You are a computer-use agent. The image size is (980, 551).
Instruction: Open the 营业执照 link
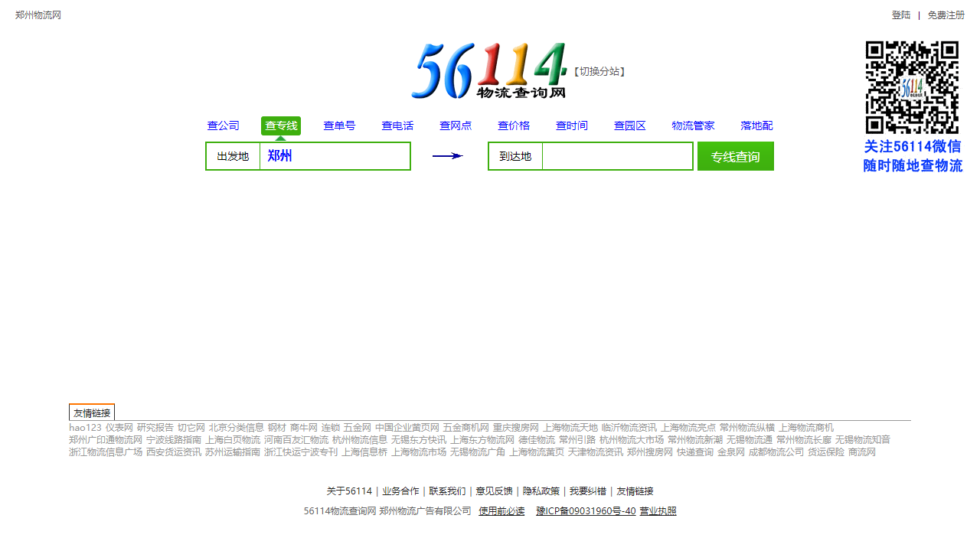[x=658, y=511]
